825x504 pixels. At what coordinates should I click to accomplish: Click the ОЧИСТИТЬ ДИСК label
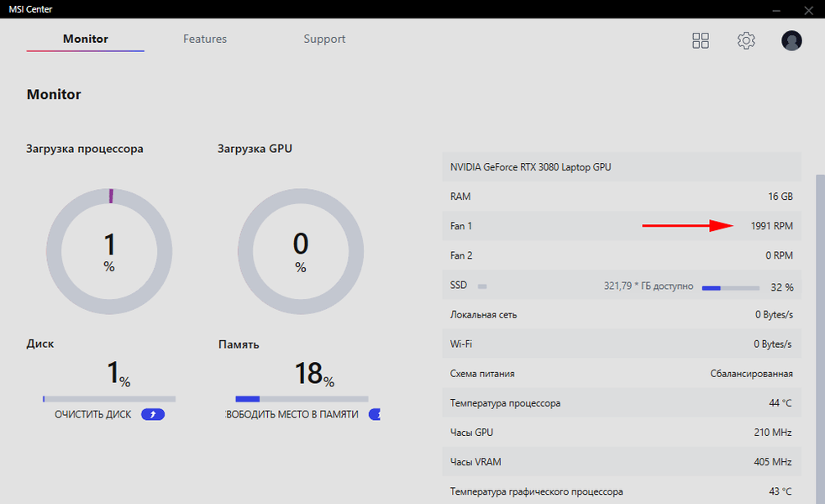pyautogui.click(x=93, y=415)
